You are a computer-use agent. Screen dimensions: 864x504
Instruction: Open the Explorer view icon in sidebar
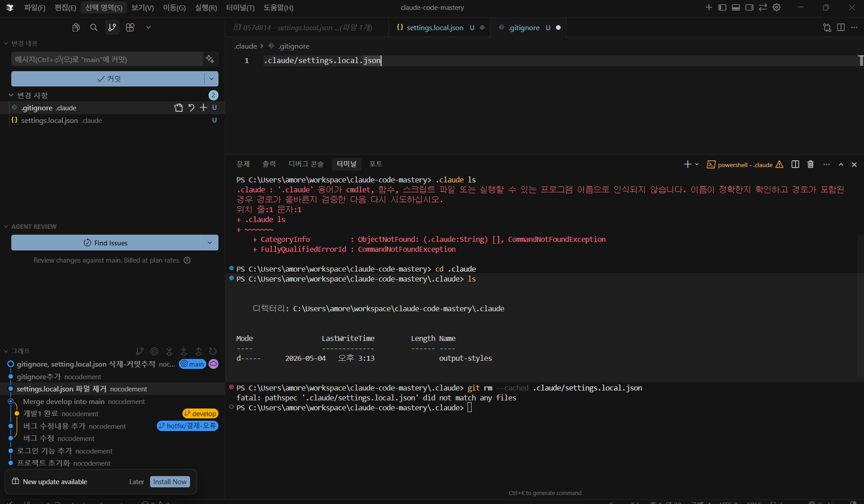[x=76, y=27]
